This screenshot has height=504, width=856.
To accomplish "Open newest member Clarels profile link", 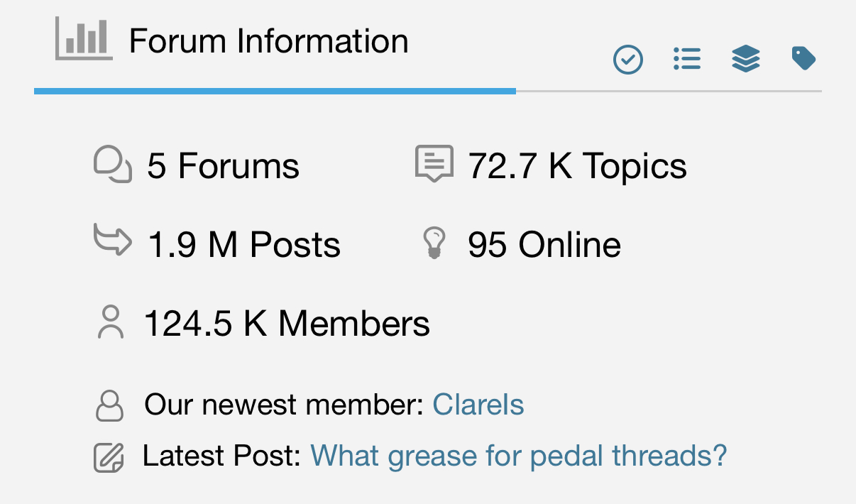I will [x=478, y=405].
